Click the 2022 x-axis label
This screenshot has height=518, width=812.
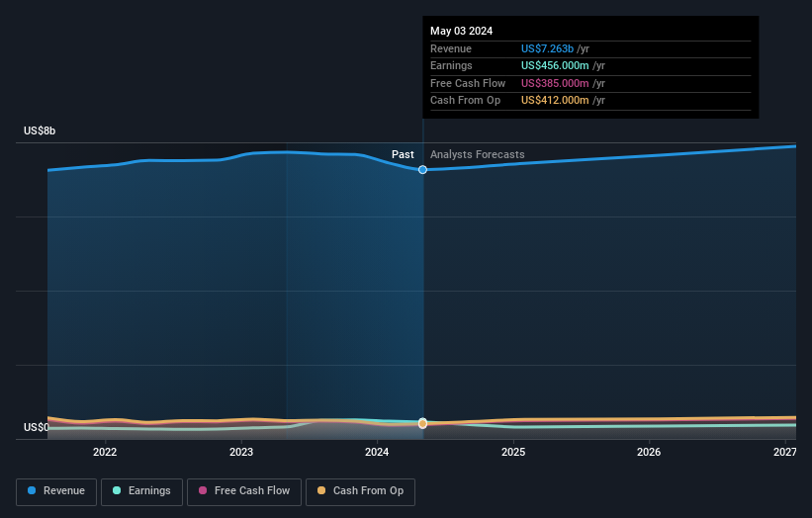[105, 452]
